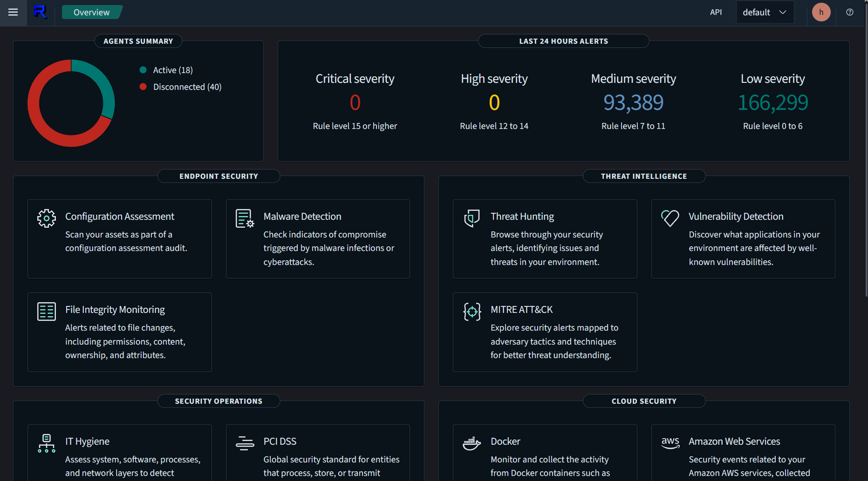Click the Configuration Assessment gear icon
The height and width of the screenshot is (481, 868).
[47, 218]
